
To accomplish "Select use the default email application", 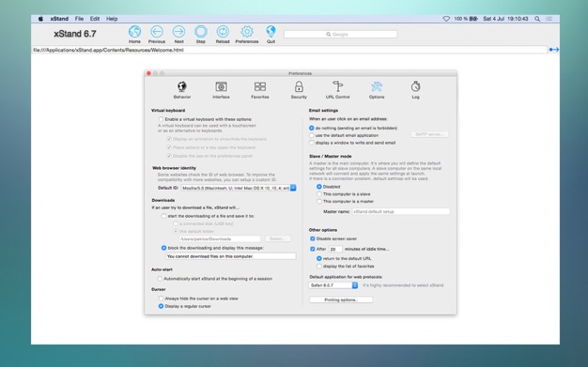I will pos(312,135).
